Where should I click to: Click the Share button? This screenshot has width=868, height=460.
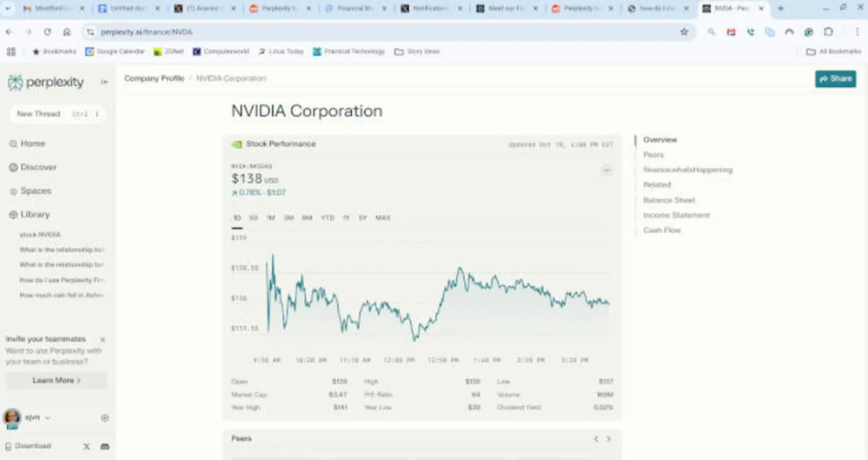click(x=835, y=79)
